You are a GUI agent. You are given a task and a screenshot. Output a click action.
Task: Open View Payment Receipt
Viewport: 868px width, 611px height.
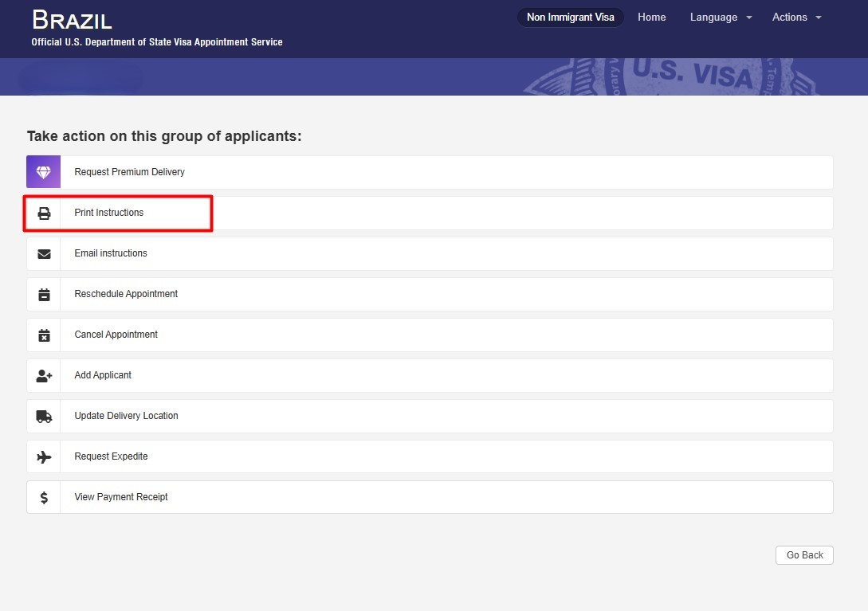[x=121, y=497]
